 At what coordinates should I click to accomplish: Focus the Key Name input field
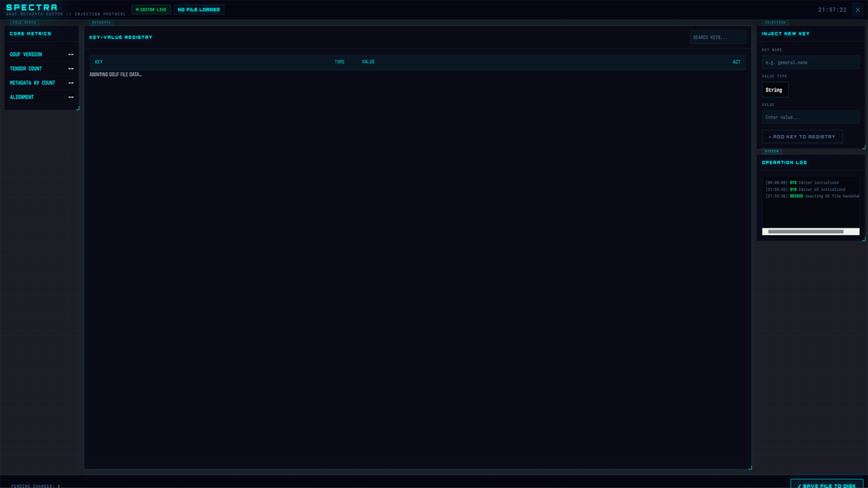[x=810, y=62]
